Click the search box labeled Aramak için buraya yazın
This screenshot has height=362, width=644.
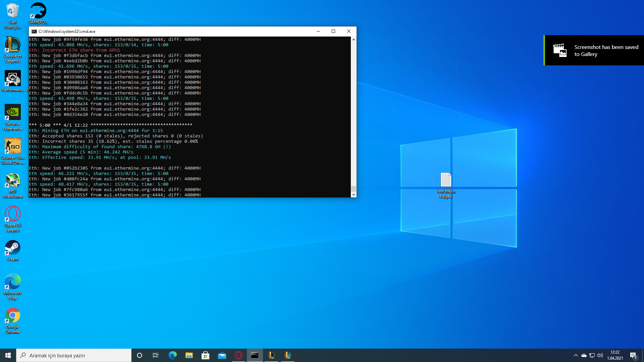(74, 355)
